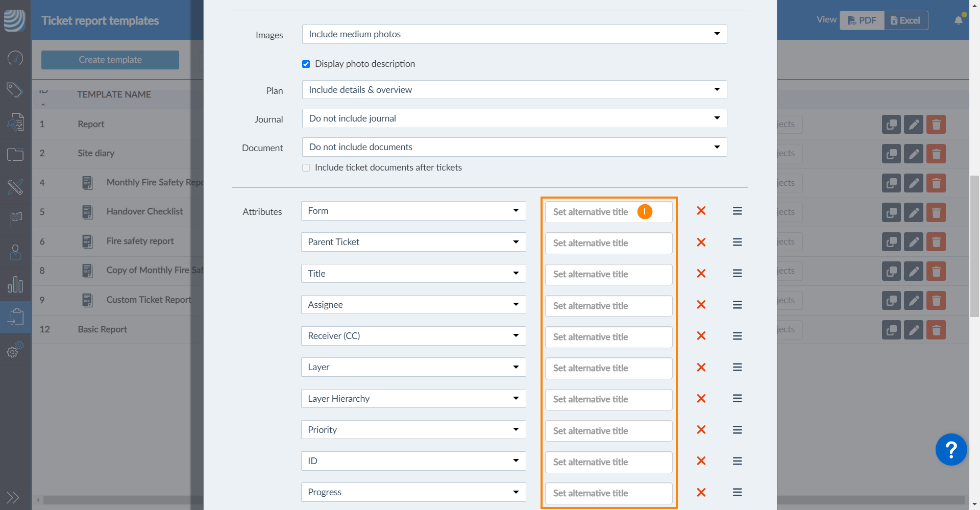
Task: Click the blue help question mark button
Action: point(950,450)
